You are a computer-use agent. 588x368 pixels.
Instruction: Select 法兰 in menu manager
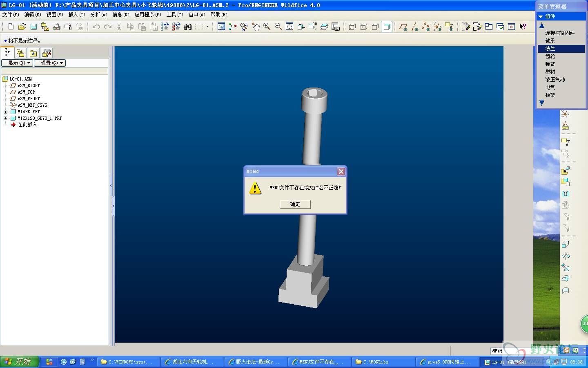point(561,49)
